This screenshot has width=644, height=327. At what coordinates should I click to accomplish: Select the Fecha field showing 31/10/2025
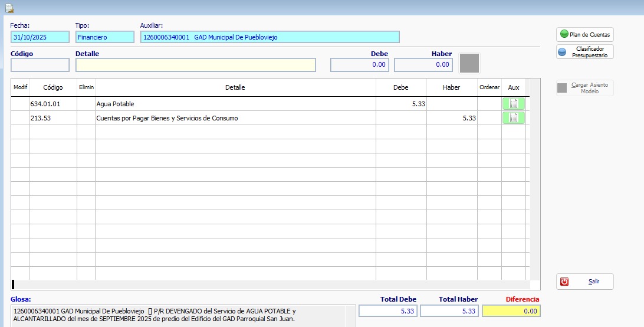(x=40, y=37)
